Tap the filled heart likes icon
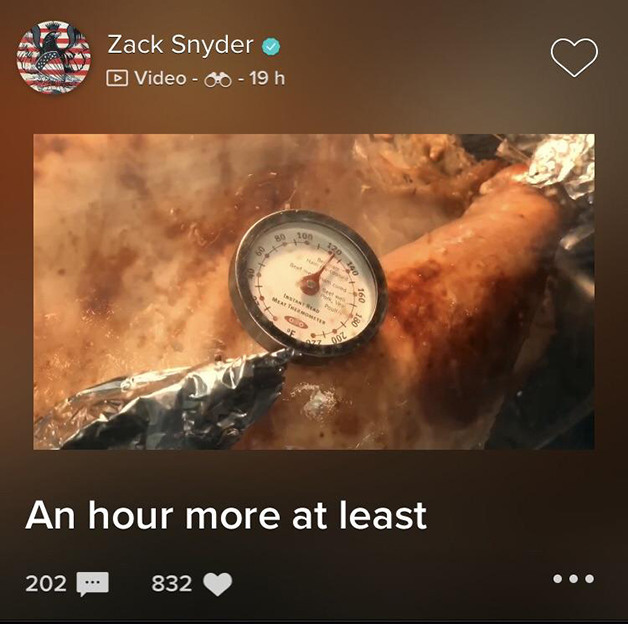Viewport: 628px width, 624px height. click(217, 584)
